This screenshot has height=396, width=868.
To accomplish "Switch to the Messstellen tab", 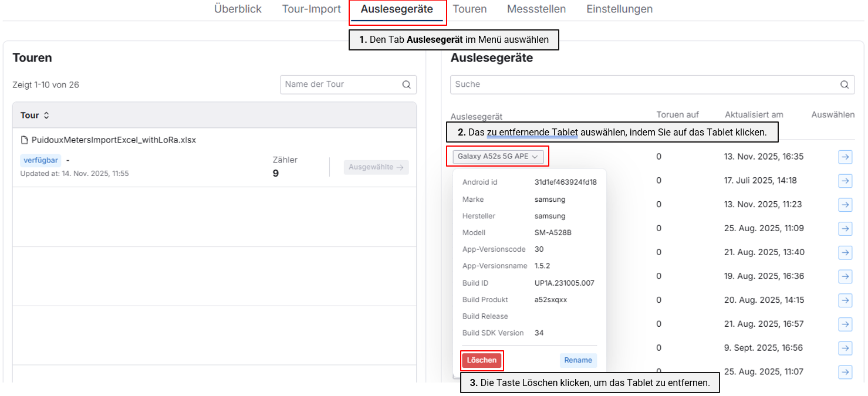I will click(x=536, y=9).
